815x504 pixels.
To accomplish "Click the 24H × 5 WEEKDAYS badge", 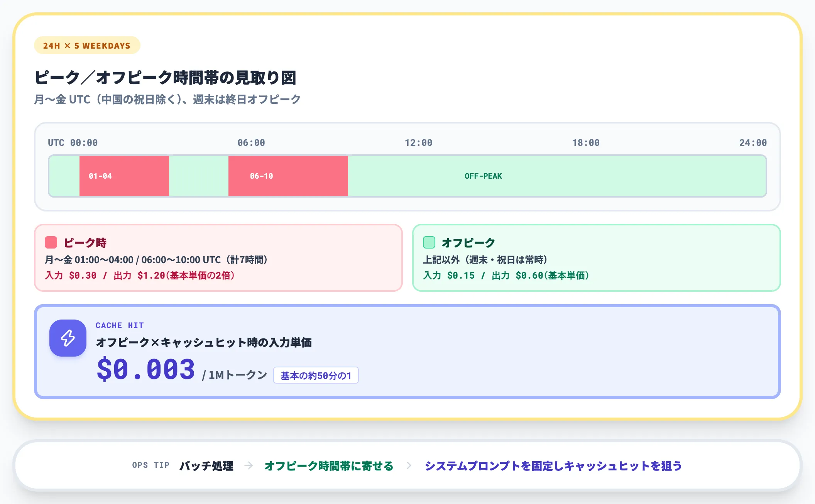I will point(87,46).
